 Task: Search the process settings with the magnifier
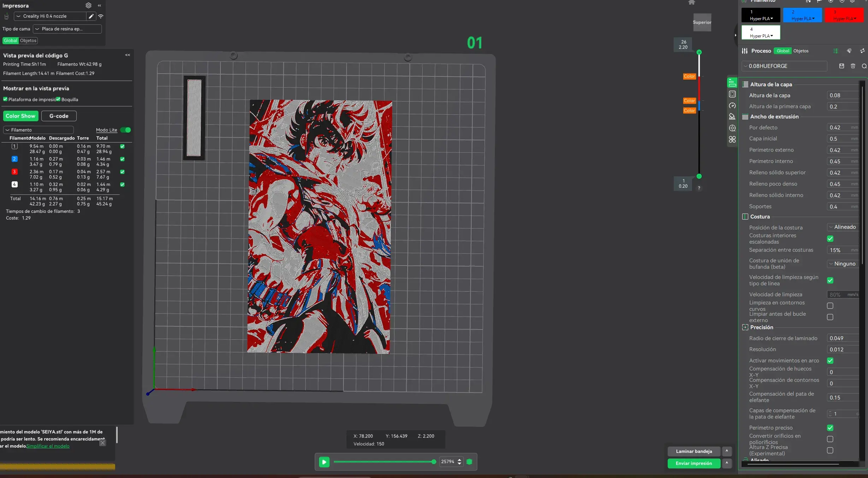click(864, 66)
